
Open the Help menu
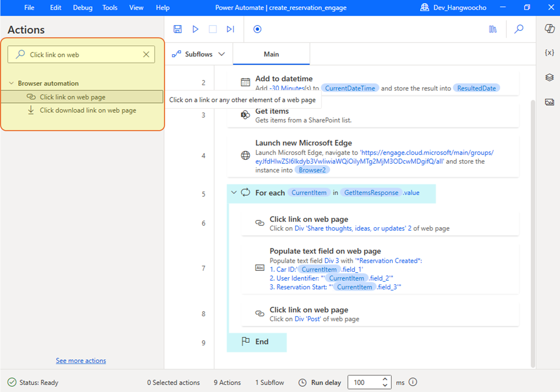pos(163,8)
